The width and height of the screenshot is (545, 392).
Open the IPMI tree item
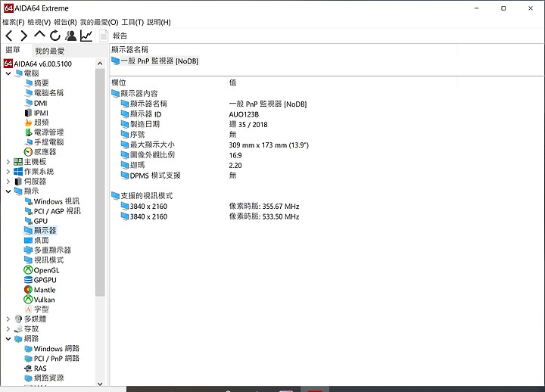pyautogui.click(x=36, y=113)
